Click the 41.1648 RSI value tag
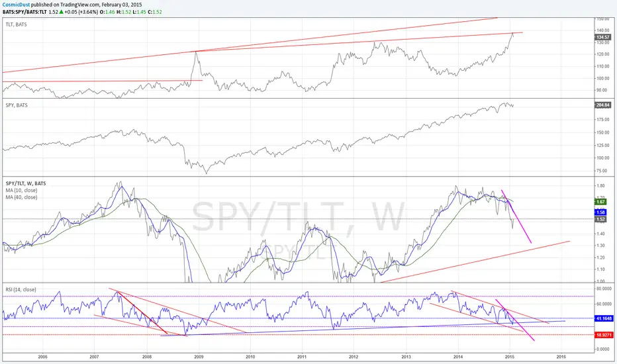Image resolution: width=617 pixels, height=364 pixels. point(604,318)
